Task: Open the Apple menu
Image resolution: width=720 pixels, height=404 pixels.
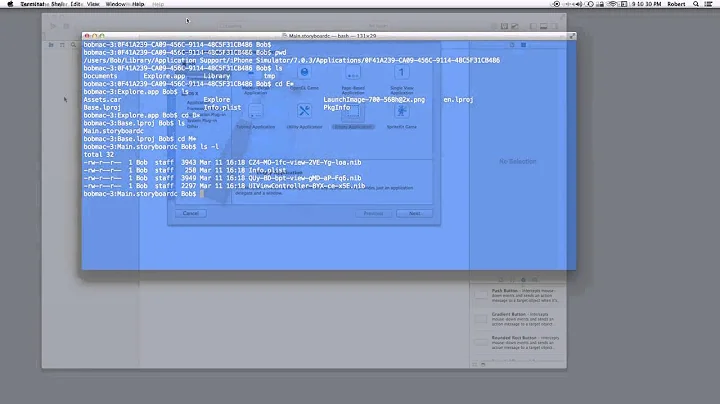Action: pyautogui.click(x=10, y=4)
